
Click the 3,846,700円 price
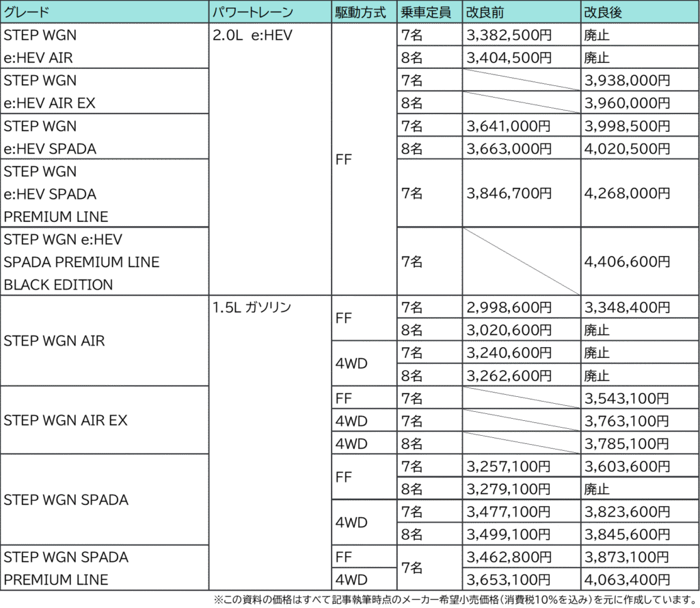click(509, 193)
